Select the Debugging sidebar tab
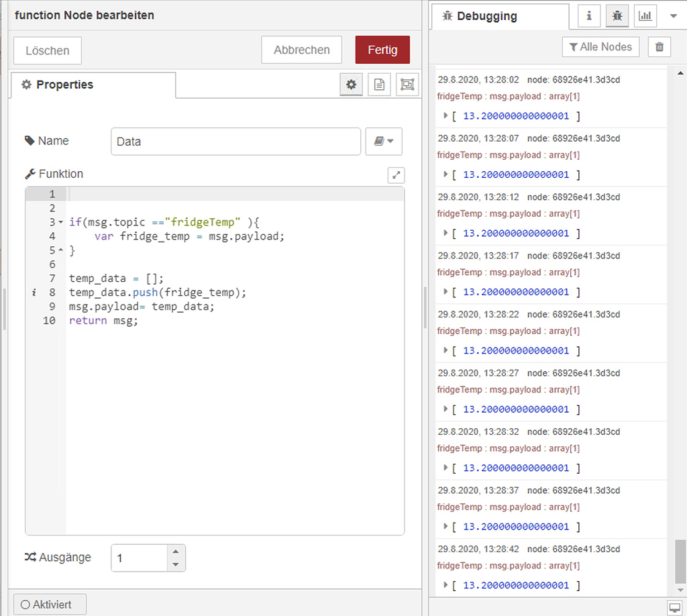This screenshot has height=616, width=687. pos(499,15)
